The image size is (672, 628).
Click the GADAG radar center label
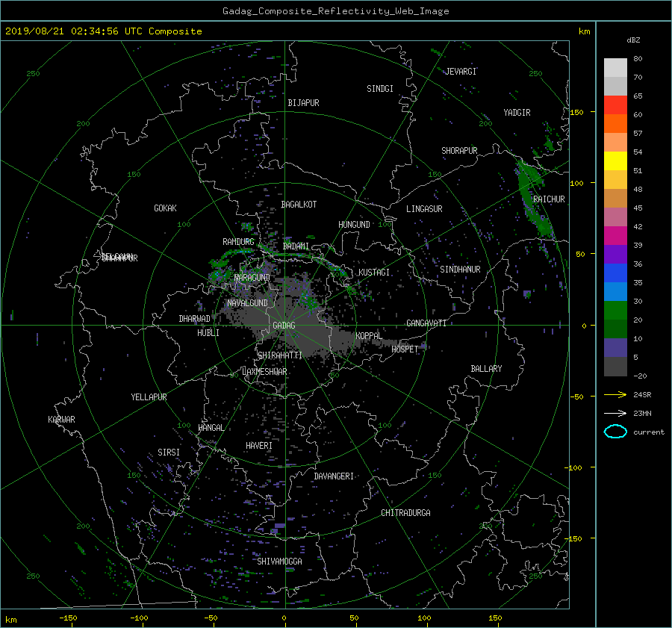pyautogui.click(x=284, y=326)
